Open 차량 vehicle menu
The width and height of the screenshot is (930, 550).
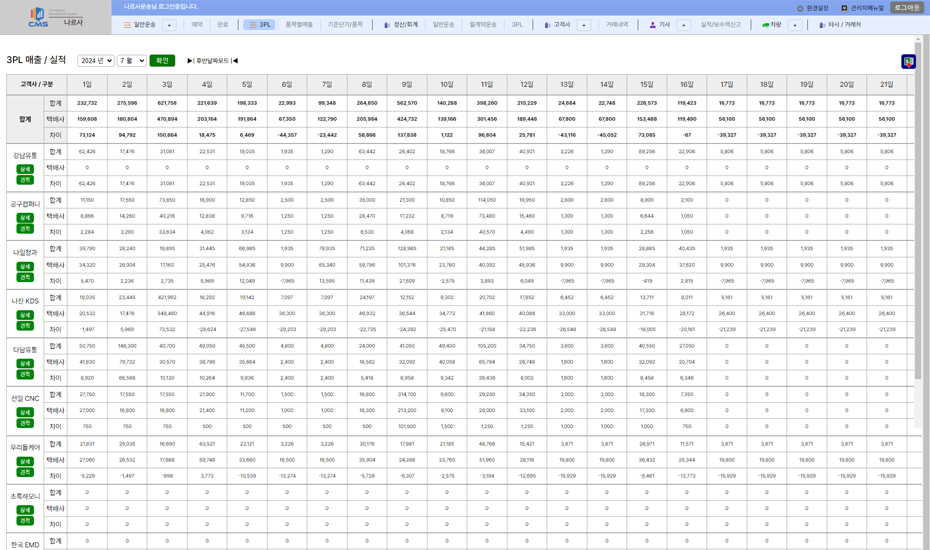(772, 25)
